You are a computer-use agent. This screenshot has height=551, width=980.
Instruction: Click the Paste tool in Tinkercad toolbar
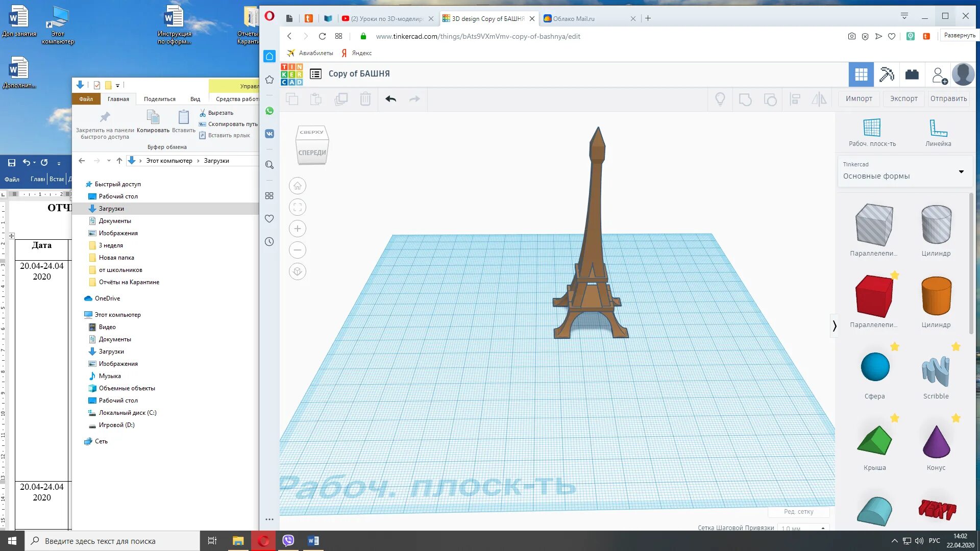click(316, 99)
